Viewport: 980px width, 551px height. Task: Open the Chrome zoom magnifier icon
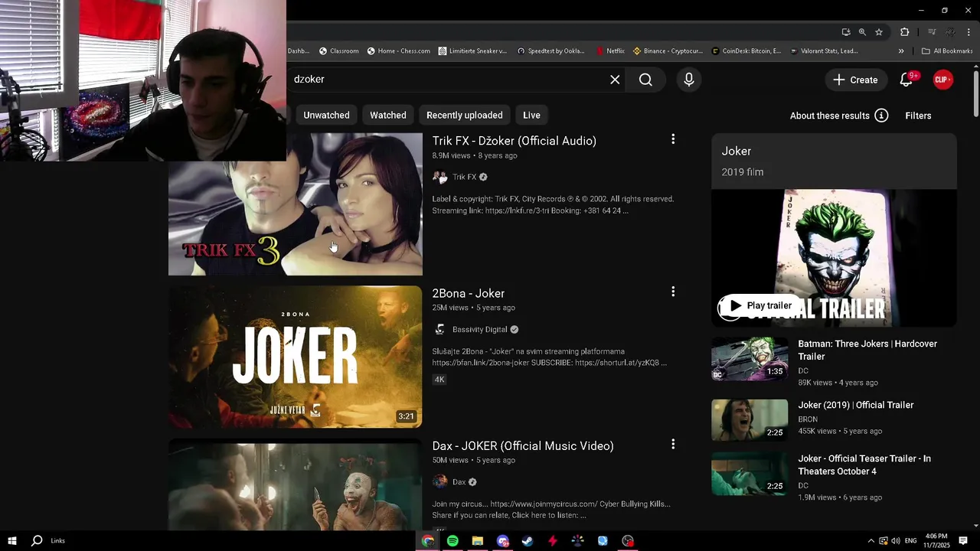[862, 32]
